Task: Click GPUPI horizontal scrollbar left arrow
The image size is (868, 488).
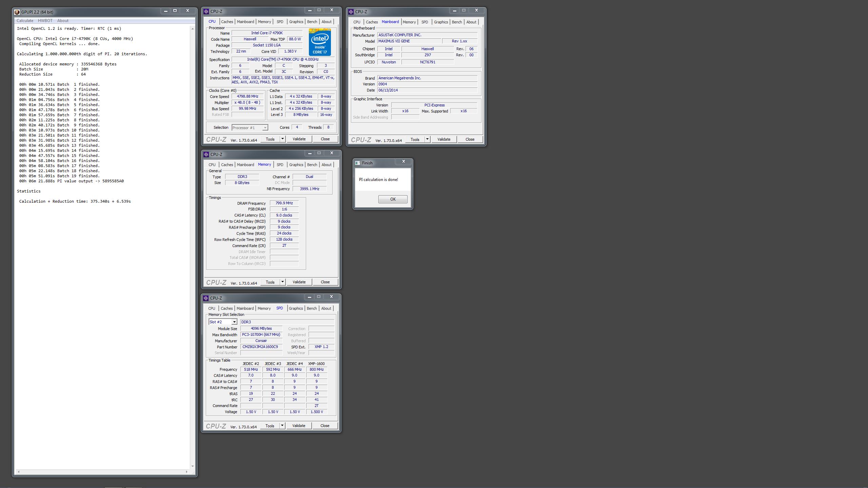Action: [x=18, y=472]
